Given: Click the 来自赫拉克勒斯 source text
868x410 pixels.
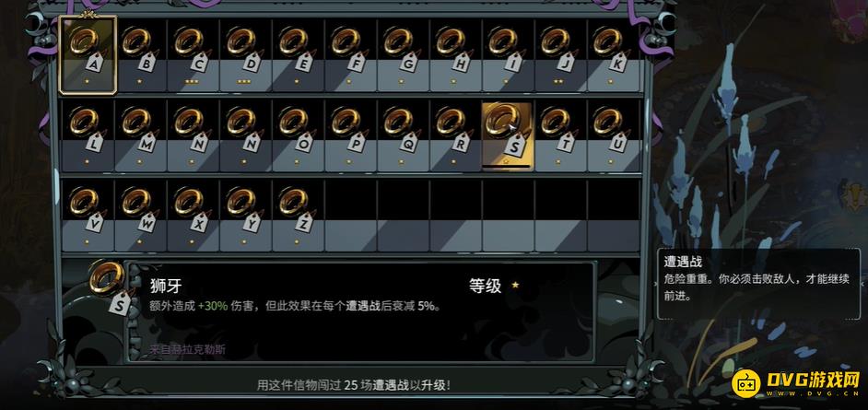Looking at the screenshot, I should [187, 349].
